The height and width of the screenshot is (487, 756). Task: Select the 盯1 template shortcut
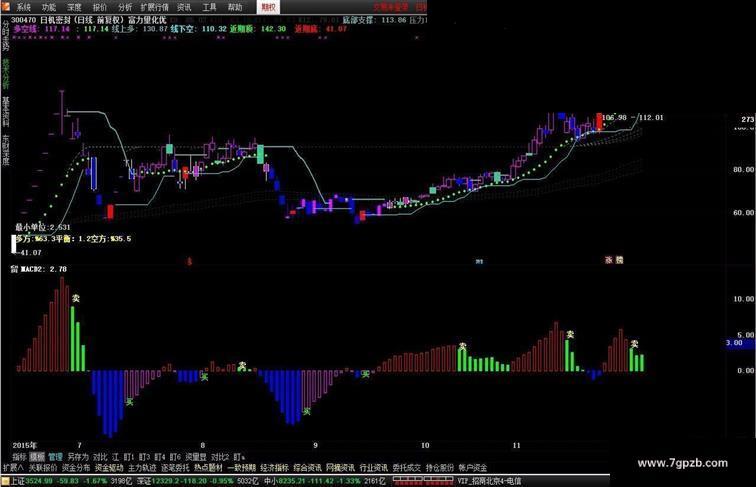[x=129, y=457]
